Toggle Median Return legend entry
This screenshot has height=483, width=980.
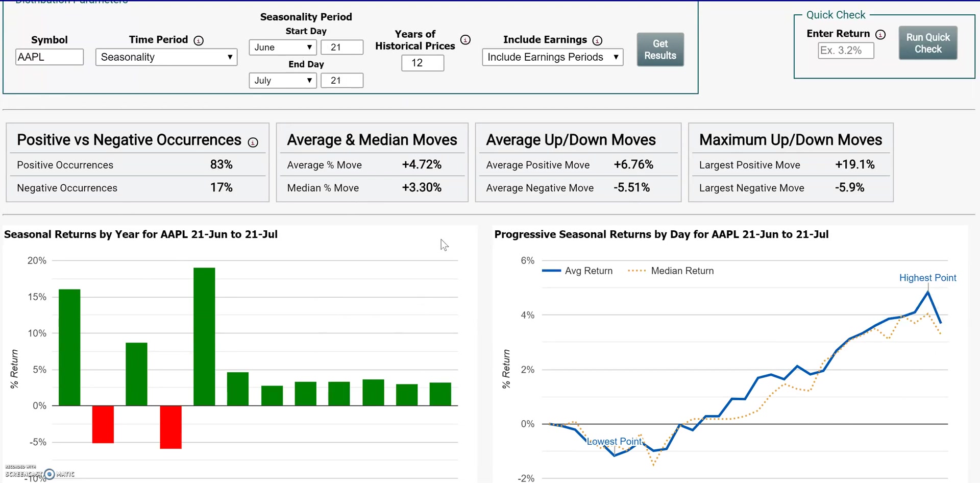tap(671, 271)
